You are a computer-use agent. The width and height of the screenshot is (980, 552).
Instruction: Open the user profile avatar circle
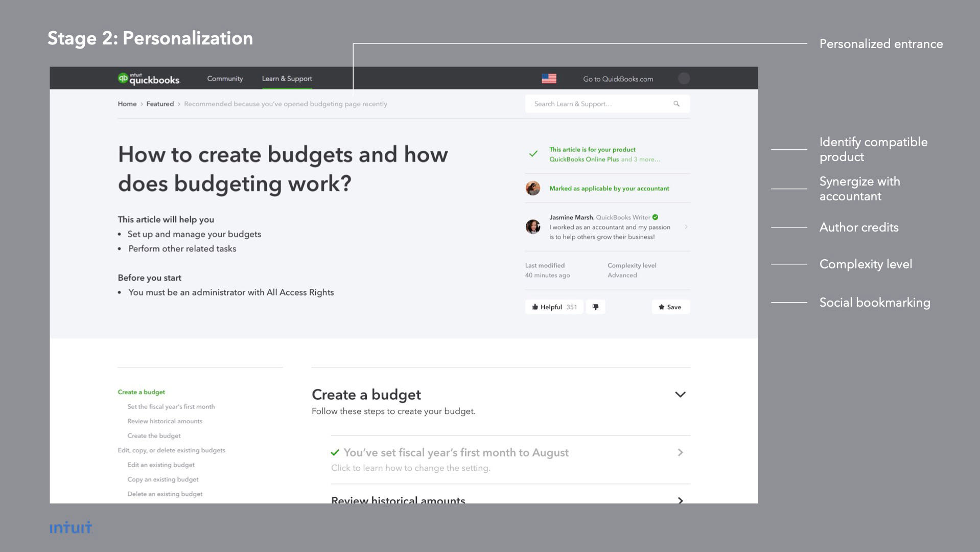684,78
